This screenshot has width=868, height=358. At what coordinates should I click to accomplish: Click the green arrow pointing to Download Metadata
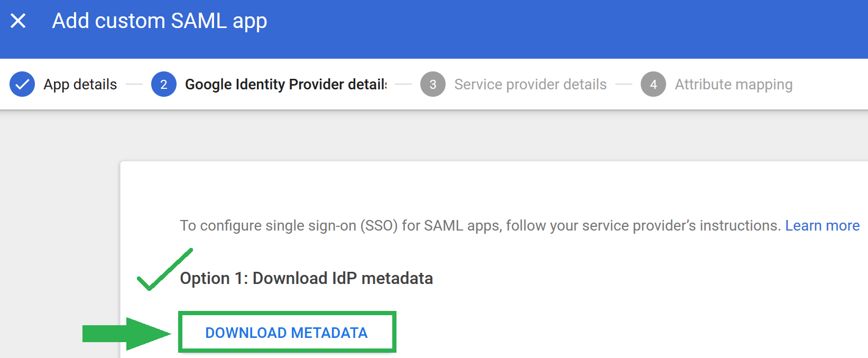click(127, 334)
